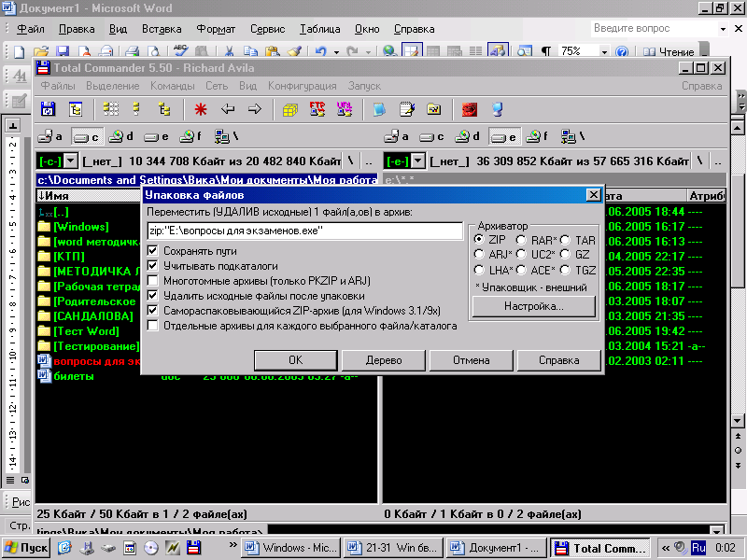Viewport: 747px width, 560px height.
Task: Select the ARJ archiver radio button
Action: point(479,254)
